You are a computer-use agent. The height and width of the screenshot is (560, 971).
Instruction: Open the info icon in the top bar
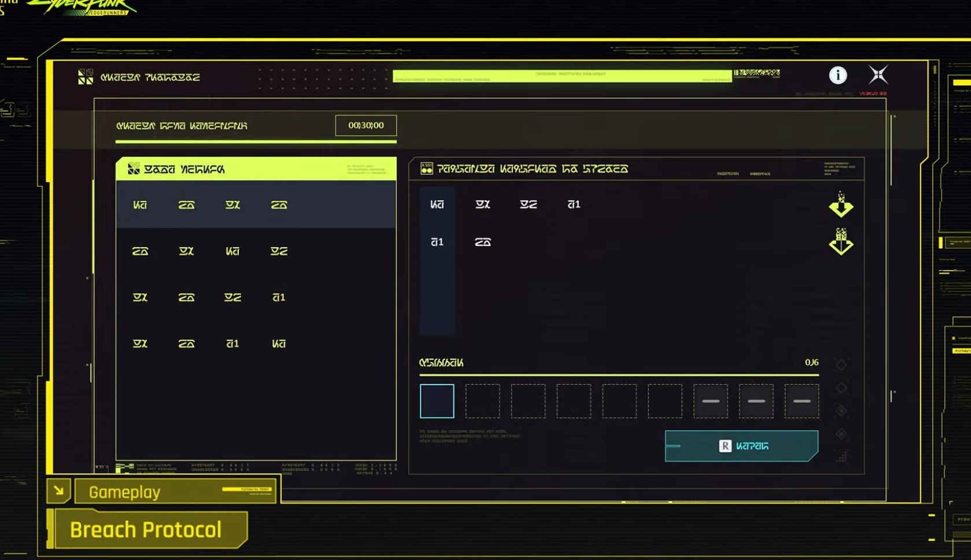(837, 75)
